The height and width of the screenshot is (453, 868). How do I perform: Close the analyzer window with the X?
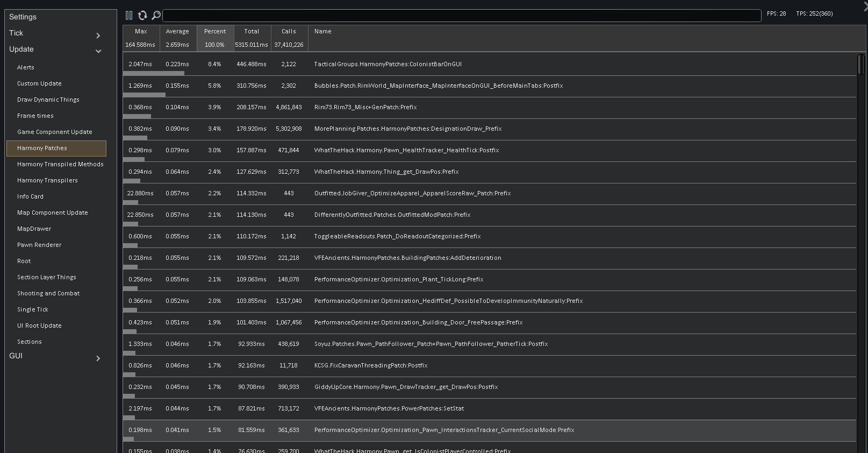865,6
